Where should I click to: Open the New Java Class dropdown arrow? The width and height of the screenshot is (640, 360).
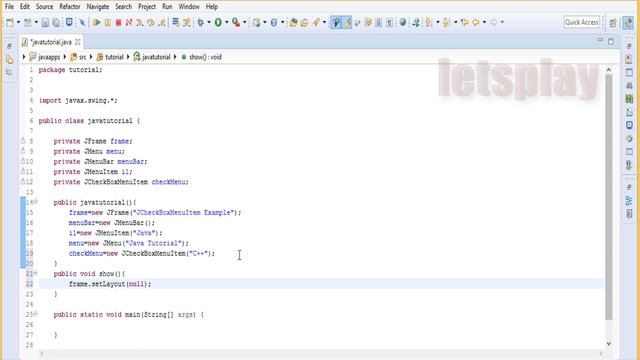[282, 22]
